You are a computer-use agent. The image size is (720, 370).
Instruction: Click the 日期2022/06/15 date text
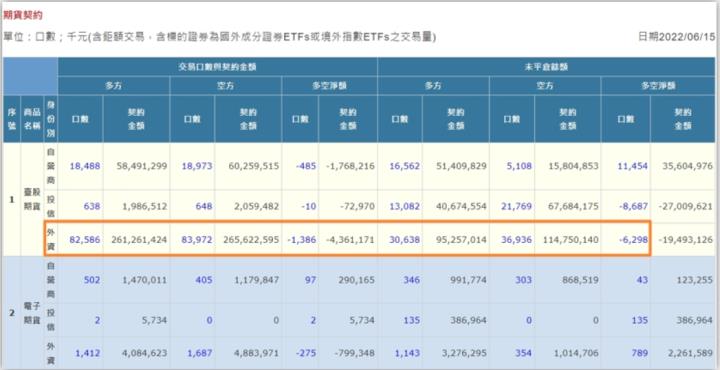click(676, 37)
